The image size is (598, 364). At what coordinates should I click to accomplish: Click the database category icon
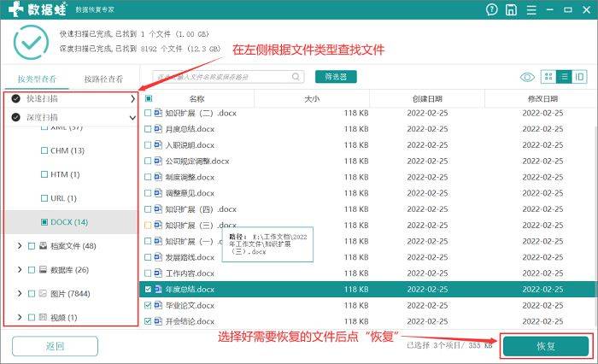coord(43,270)
